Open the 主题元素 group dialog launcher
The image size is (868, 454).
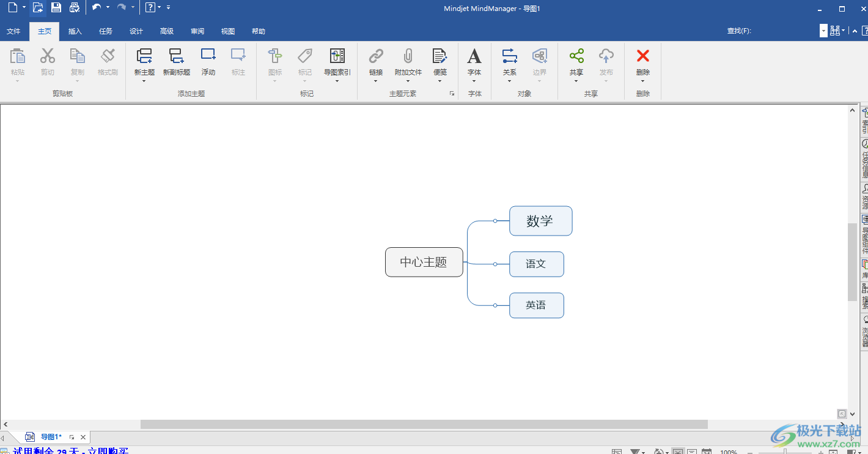coord(452,94)
